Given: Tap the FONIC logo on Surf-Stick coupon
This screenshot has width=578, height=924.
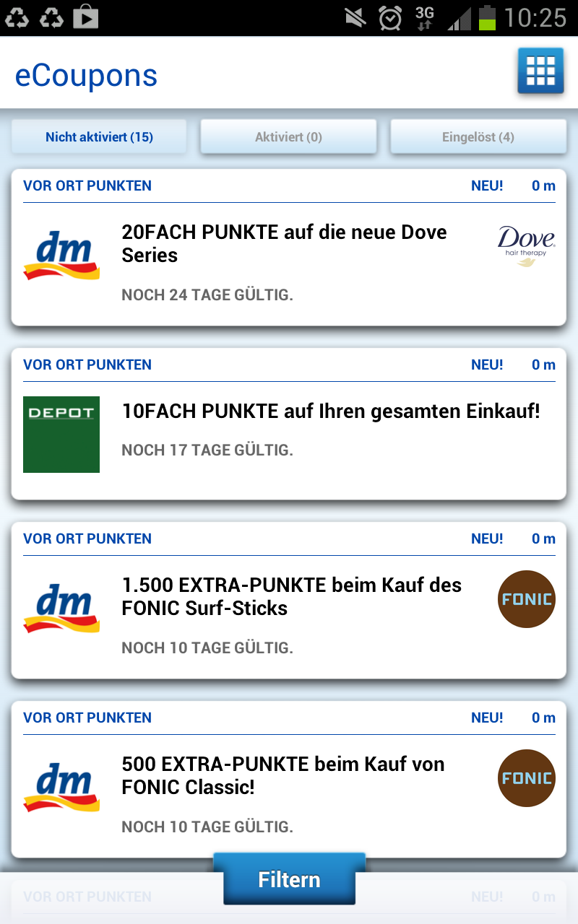Looking at the screenshot, I should 527,599.
